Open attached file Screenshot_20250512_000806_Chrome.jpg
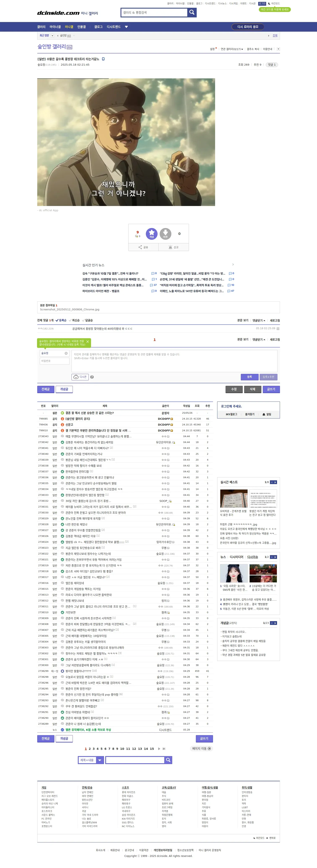 pos(70,309)
